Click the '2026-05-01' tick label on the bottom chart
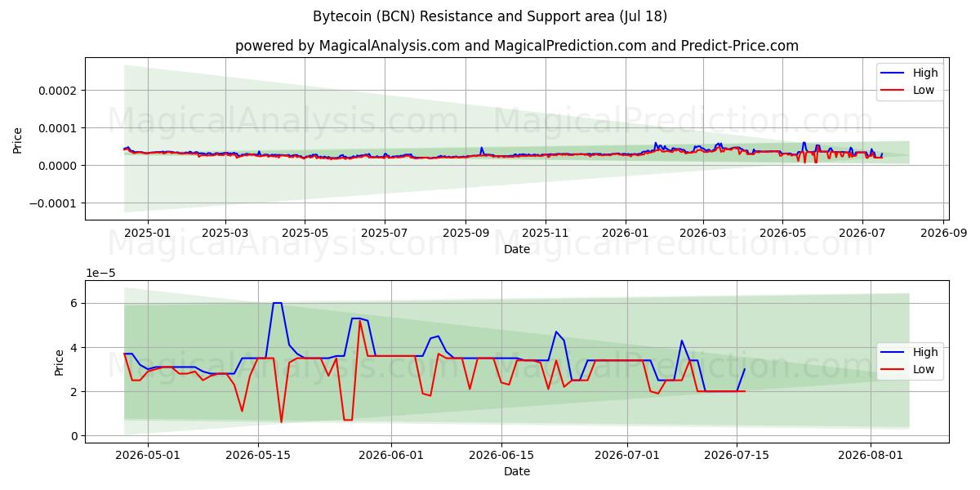Viewport: 980px width, 490px height. (148, 456)
